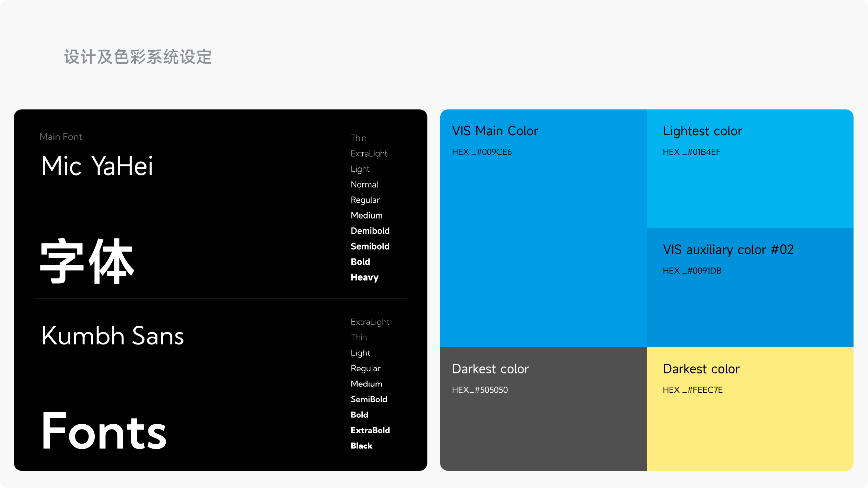Select Heavy weight in the top list

(x=364, y=277)
